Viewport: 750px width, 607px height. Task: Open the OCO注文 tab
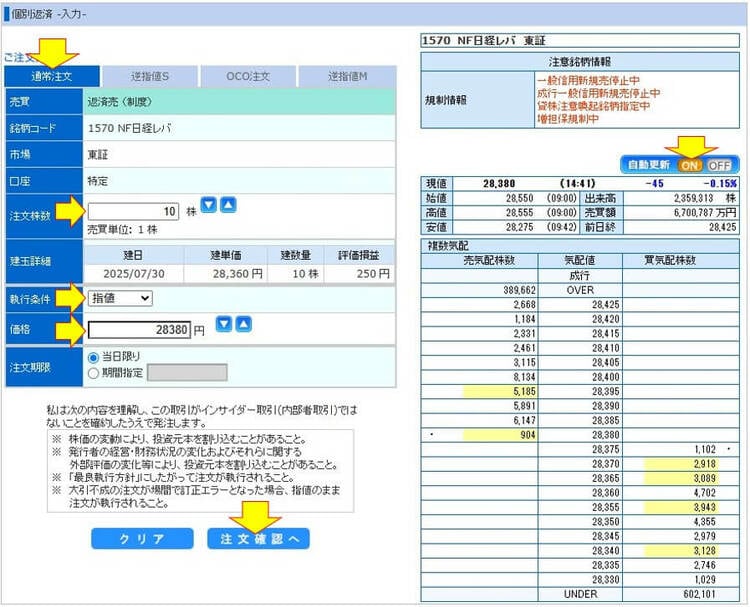[248, 77]
